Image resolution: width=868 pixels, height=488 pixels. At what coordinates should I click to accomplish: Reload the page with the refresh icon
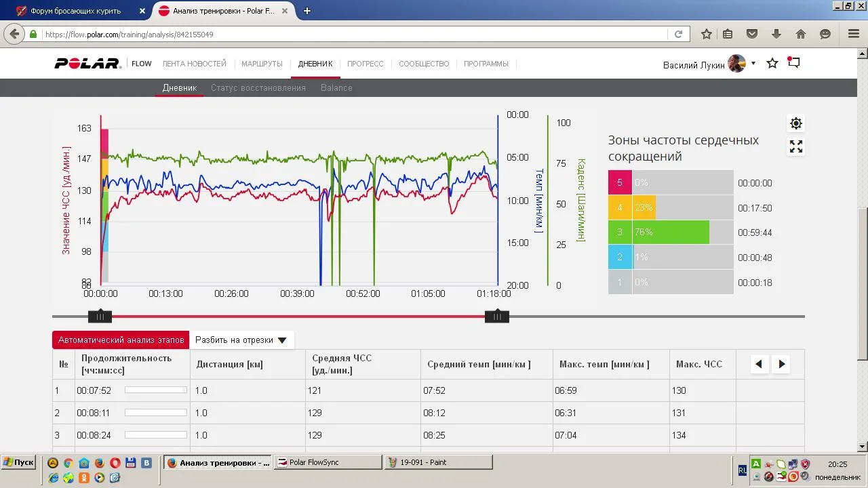click(x=678, y=34)
